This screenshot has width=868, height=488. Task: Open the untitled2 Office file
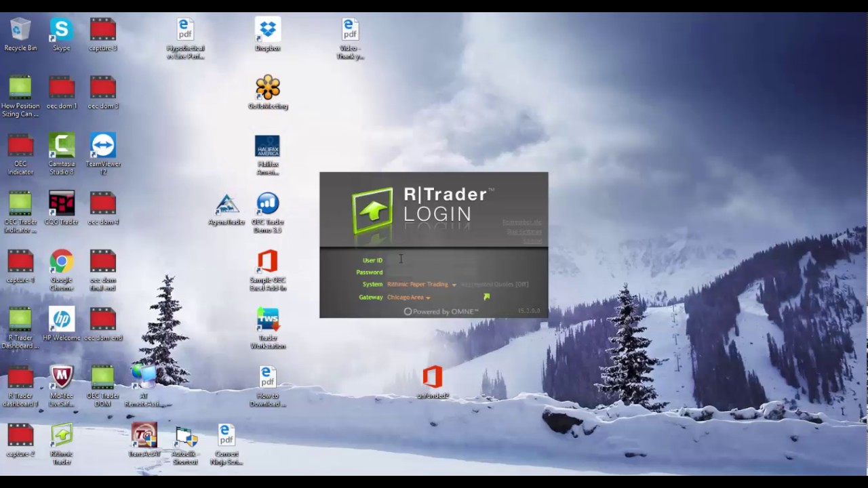(433, 383)
